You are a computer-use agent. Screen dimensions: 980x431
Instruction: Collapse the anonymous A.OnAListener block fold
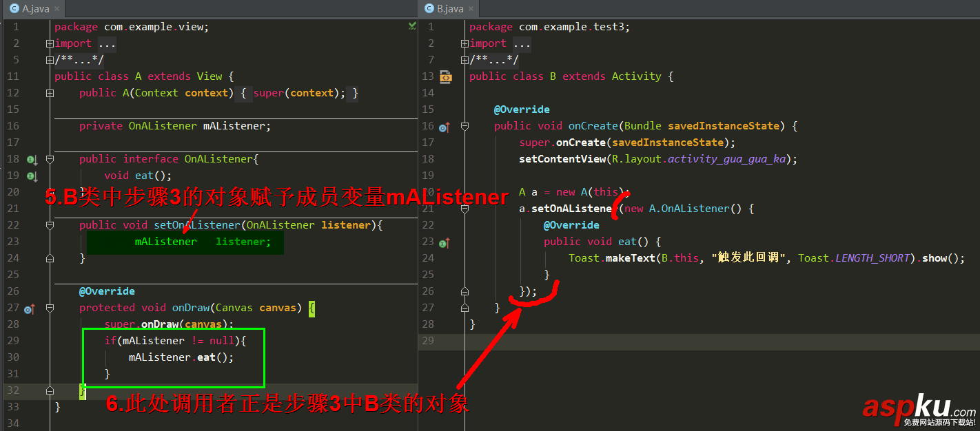[465, 209]
